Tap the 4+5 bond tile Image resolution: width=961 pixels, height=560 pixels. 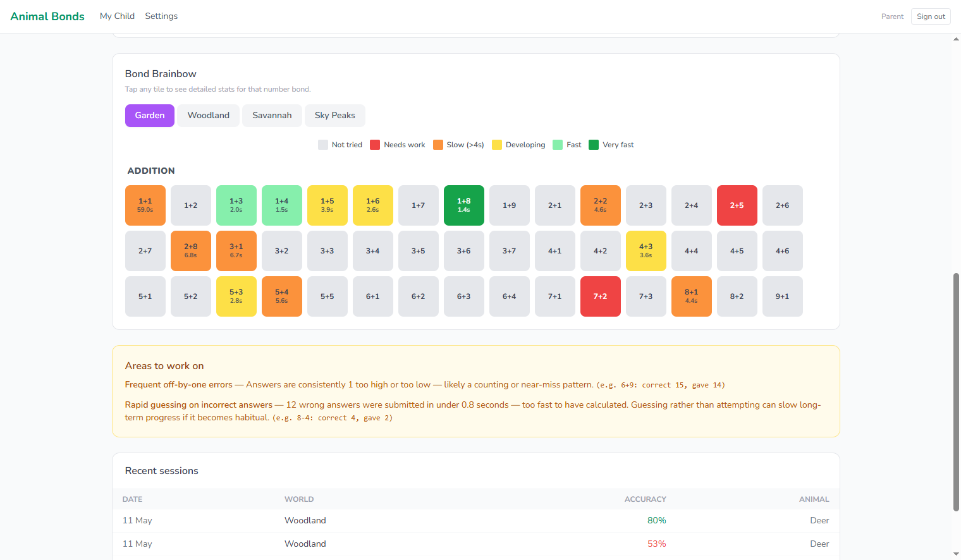737,251
